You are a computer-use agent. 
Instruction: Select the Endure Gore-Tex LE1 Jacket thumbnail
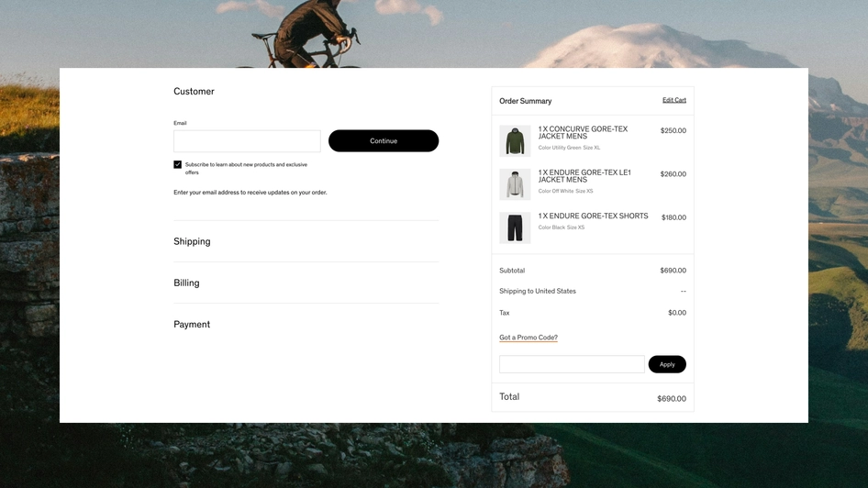click(x=515, y=184)
